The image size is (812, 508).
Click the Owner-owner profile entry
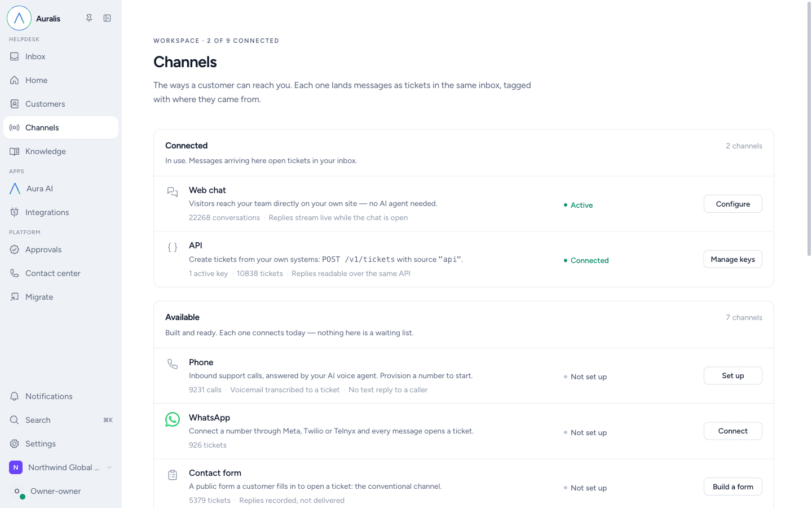61,491
